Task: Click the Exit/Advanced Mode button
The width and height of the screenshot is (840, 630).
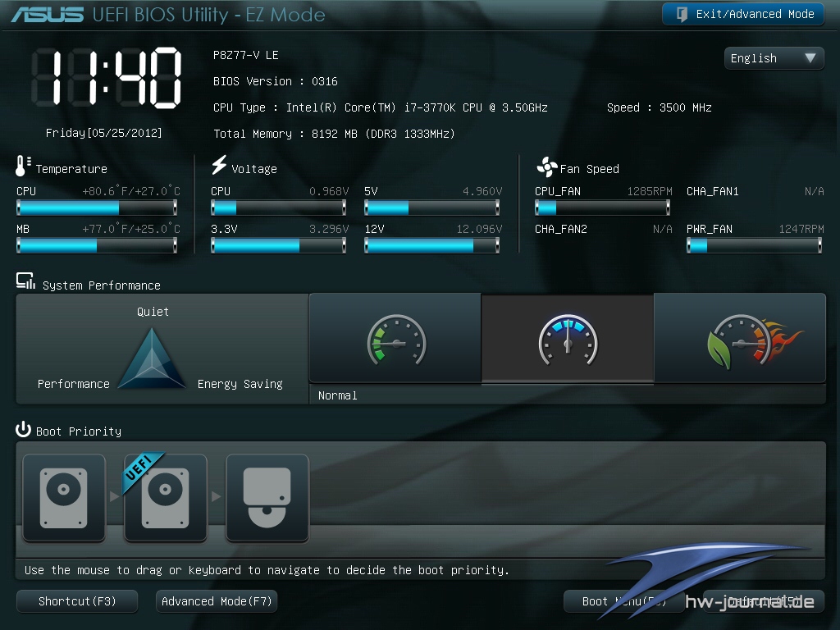Action: click(743, 14)
